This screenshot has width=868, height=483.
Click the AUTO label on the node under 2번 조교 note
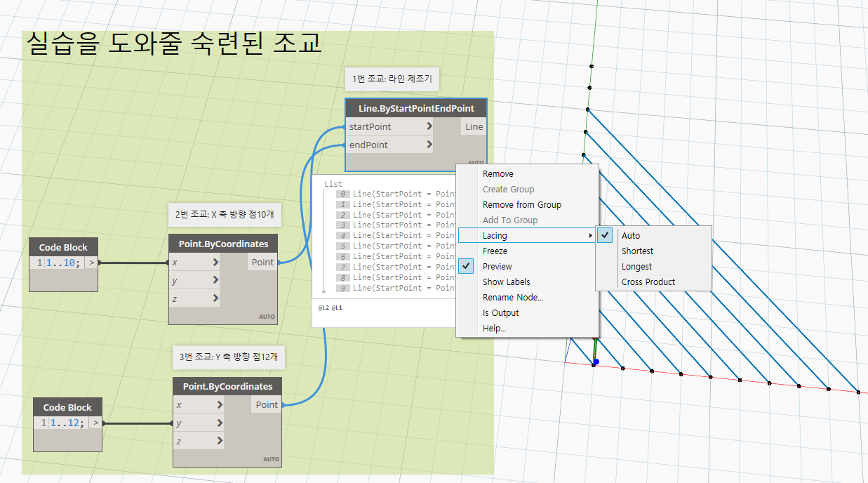267,317
